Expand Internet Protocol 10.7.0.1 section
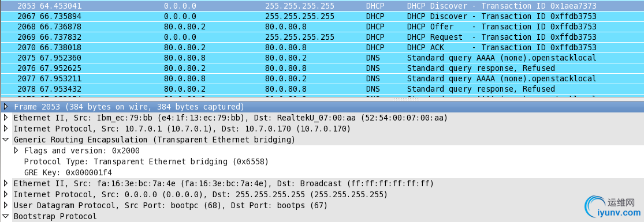The image size is (644, 222). [5, 129]
